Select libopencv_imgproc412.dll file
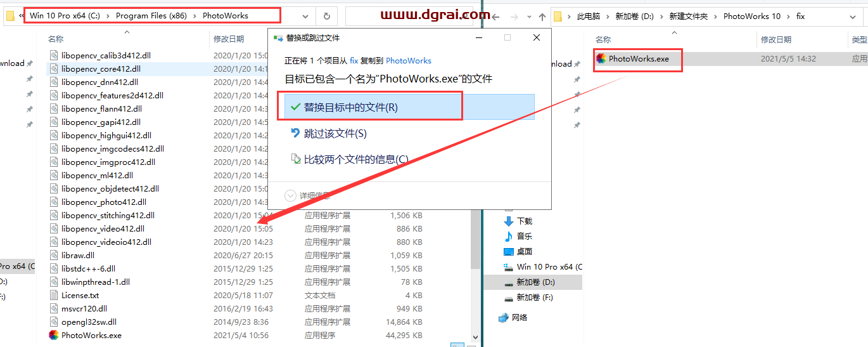This screenshot has height=347, width=868. [108, 162]
